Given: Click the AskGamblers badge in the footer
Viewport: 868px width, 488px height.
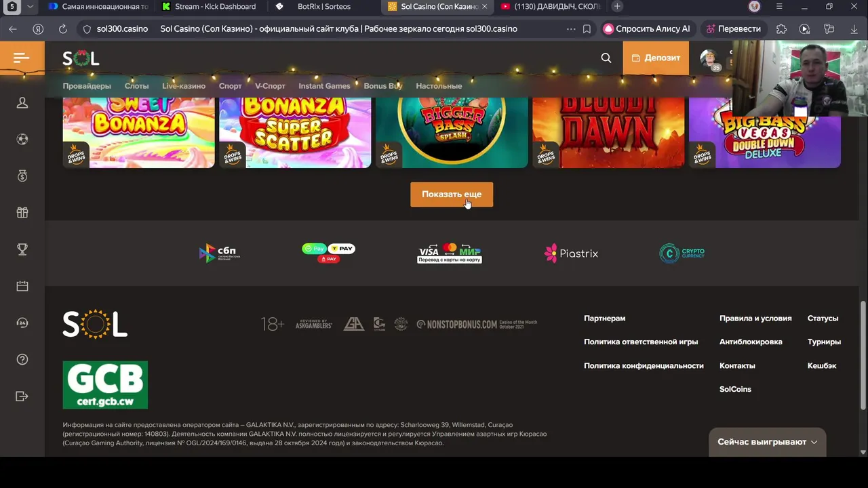Looking at the screenshot, I should [x=313, y=324].
